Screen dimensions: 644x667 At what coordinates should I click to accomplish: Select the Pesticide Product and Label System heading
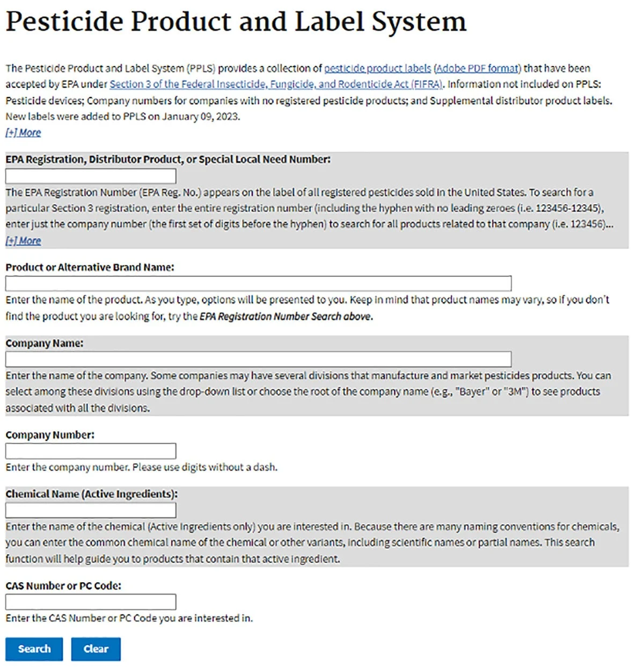point(236,21)
